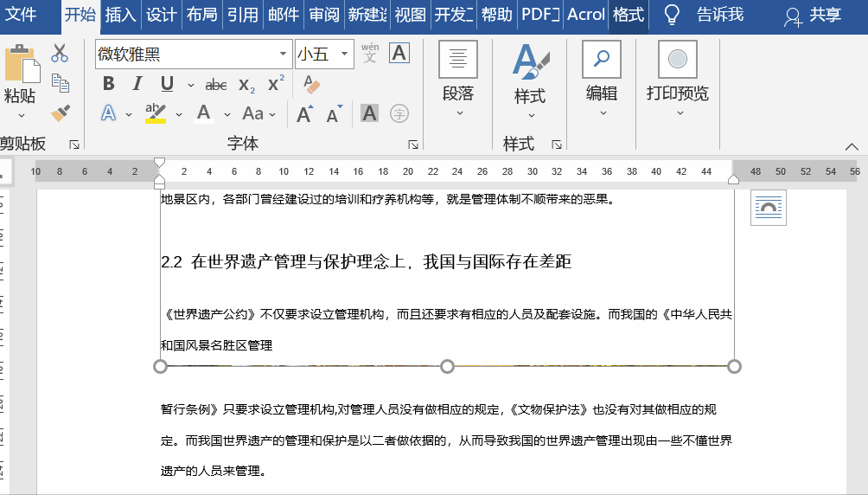Toggle subscript formatting
This screenshot has height=495, width=868.
[246, 85]
